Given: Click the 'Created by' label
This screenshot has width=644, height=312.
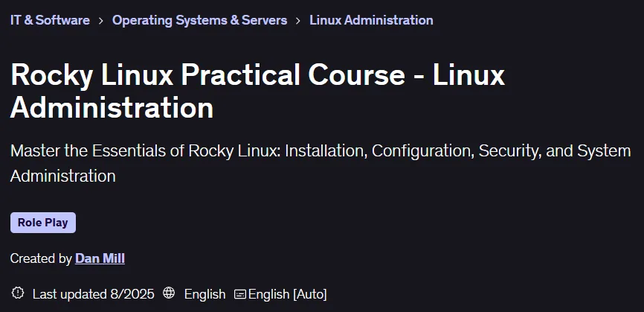Looking at the screenshot, I should click(x=41, y=258).
